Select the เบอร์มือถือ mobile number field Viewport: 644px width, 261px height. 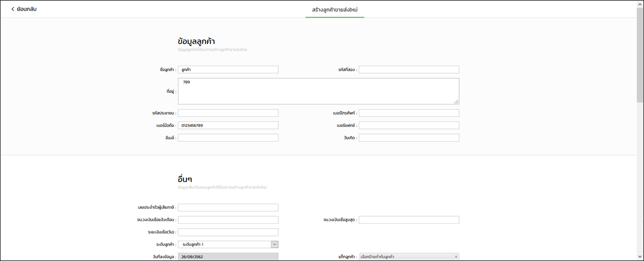coord(228,125)
